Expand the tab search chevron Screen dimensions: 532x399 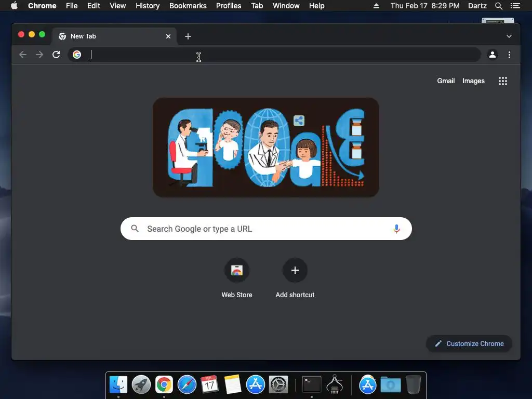tap(509, 36)
